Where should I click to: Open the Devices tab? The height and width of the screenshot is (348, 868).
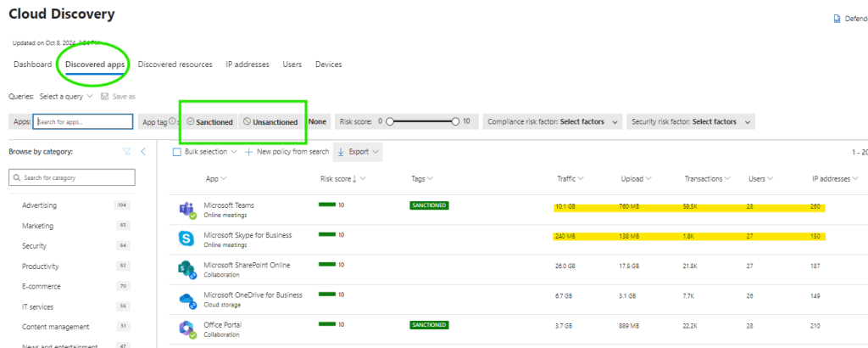328,65
